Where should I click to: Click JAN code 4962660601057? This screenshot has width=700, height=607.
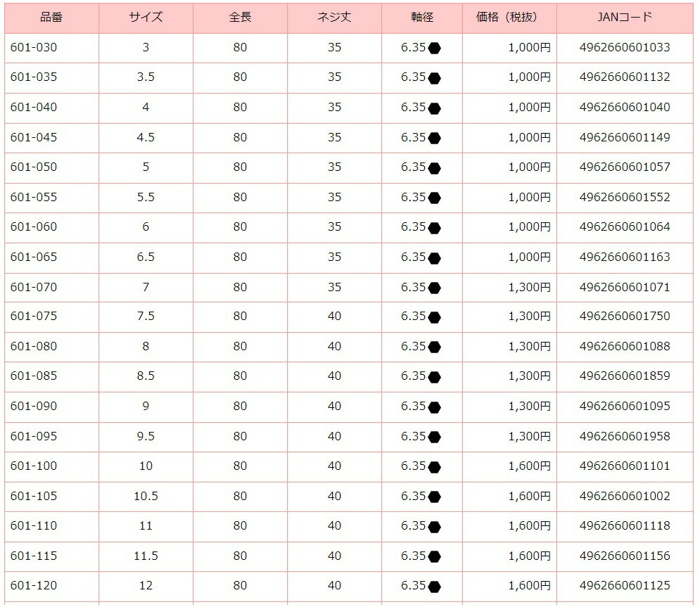coord(625,167)
